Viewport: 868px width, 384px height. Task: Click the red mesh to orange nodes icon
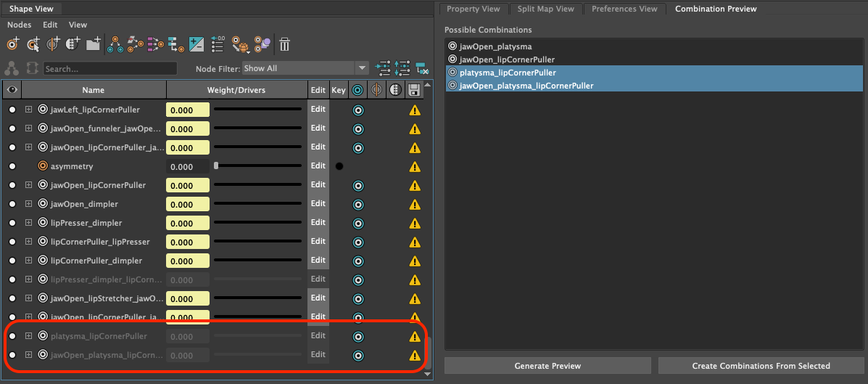pos(135,44)
